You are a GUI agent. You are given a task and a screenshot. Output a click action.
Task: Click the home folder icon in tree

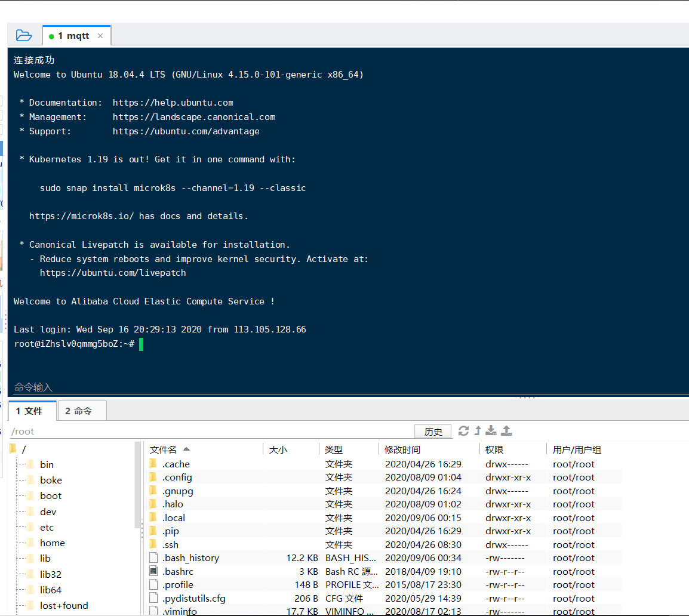(30, 543)
